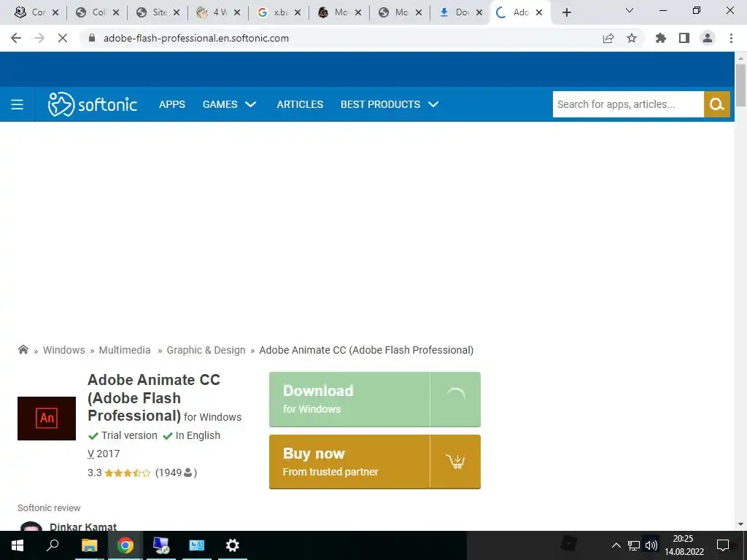Open File Explorer from taskbar

tap(89, 545)
